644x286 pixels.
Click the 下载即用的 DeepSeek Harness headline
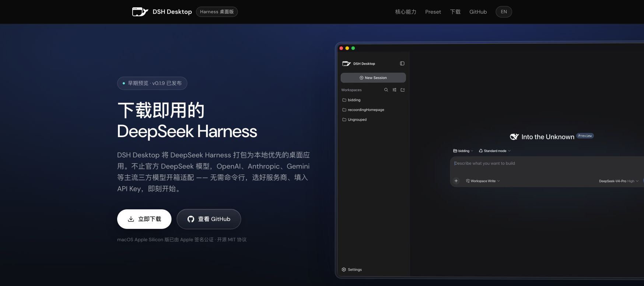187,121
